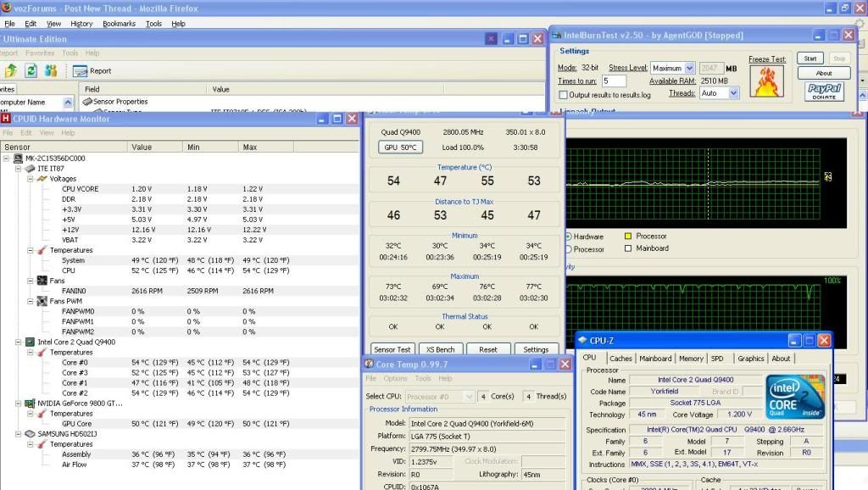Select the Processor radio button below the graph
This screenshot has height=490, width=868.
click(x=568, y=249)
